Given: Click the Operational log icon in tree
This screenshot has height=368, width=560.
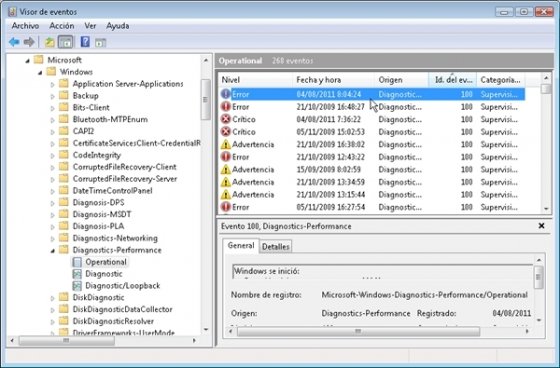Looking at the screenshot, I should (x=77, y=262).
